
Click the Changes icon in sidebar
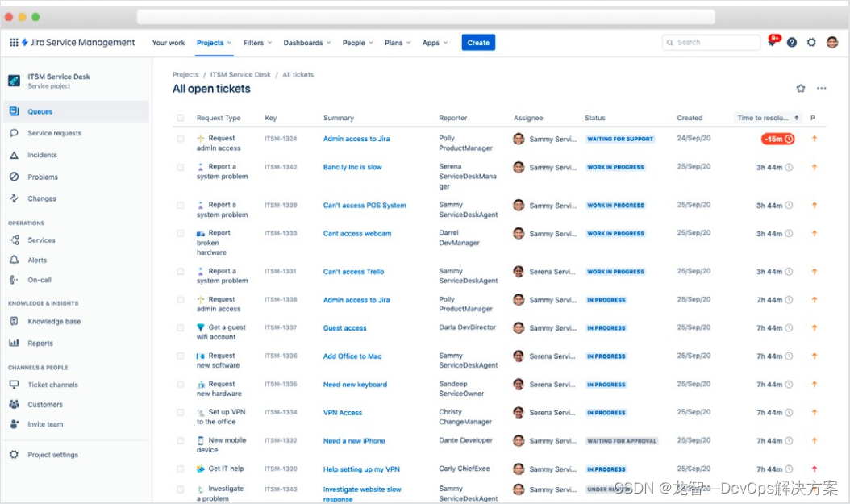pos(14,198)
